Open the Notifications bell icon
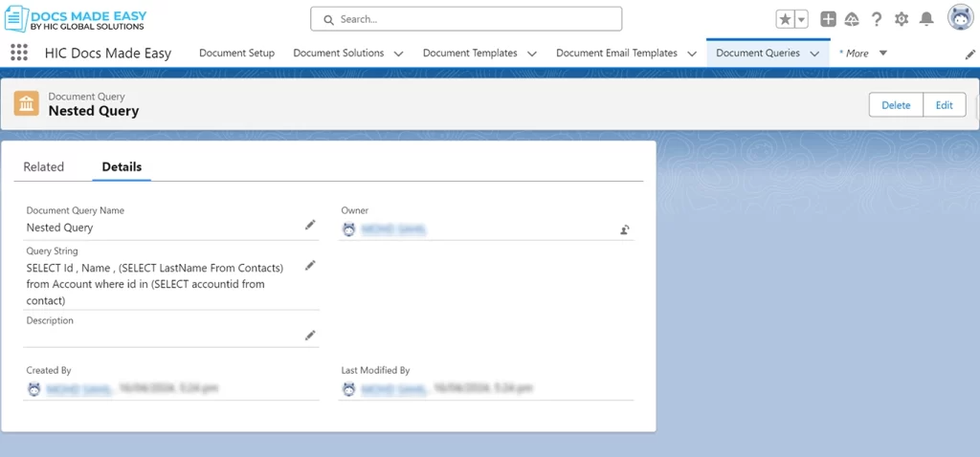The height and width of the screenshot is (457, 980). 926,19
